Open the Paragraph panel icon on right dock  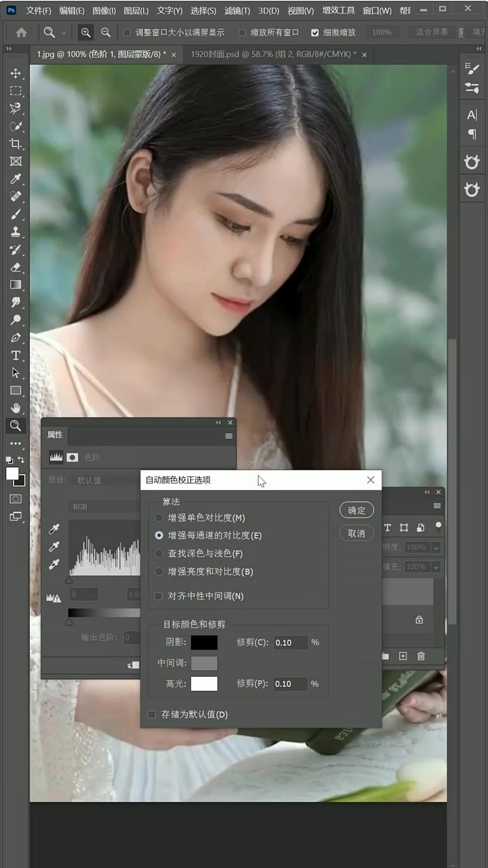(x=472, y=134)
